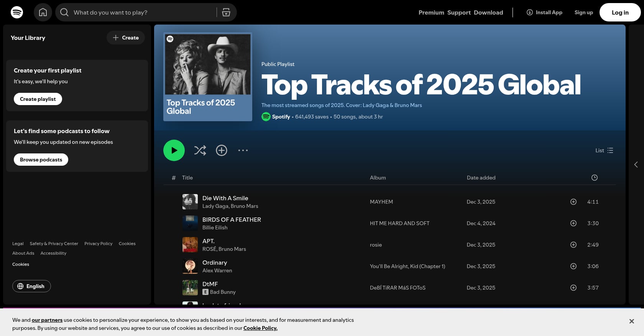Open Safety & Privacy Center link

54,244
